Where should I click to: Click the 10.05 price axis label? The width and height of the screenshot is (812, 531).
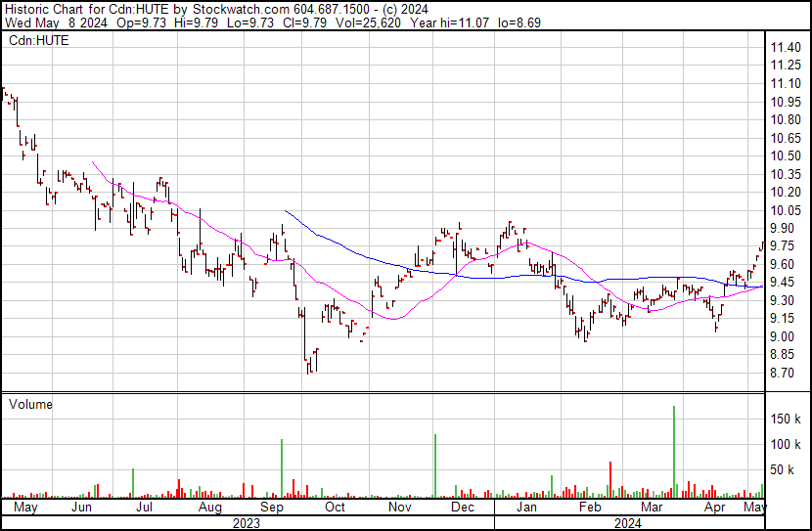(x=786, y=210)
